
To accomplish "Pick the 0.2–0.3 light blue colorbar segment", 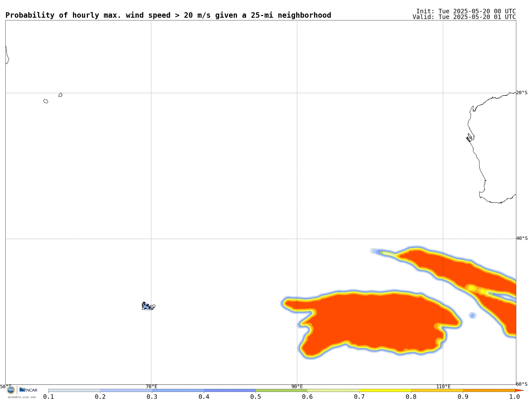I will [126, 390].
